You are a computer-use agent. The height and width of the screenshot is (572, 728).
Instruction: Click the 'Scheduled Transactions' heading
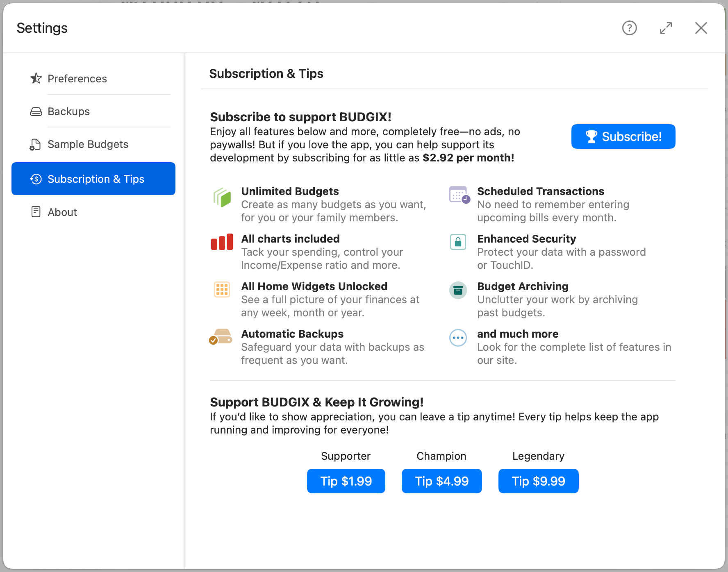pyautogui.click(x=541, y=191)
